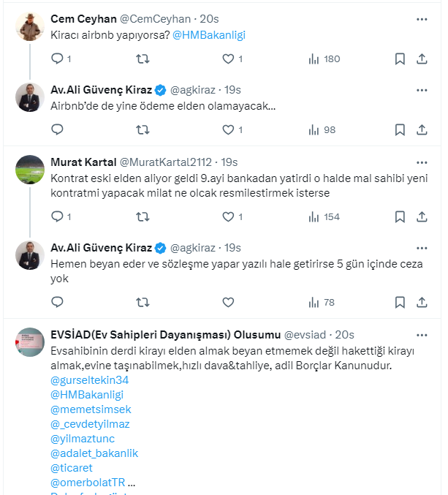The height and width of the screenshot is (495, 448).
Task: Open more options on Murat Kartal's tweet
Action: coord(422,162)
